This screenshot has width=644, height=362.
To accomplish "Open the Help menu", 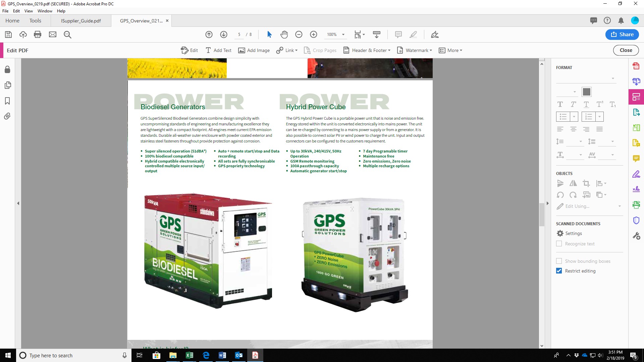I will click(61, 11).
